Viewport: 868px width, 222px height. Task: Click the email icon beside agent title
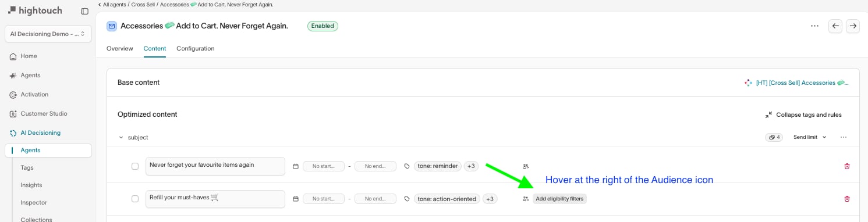(112, 26)
